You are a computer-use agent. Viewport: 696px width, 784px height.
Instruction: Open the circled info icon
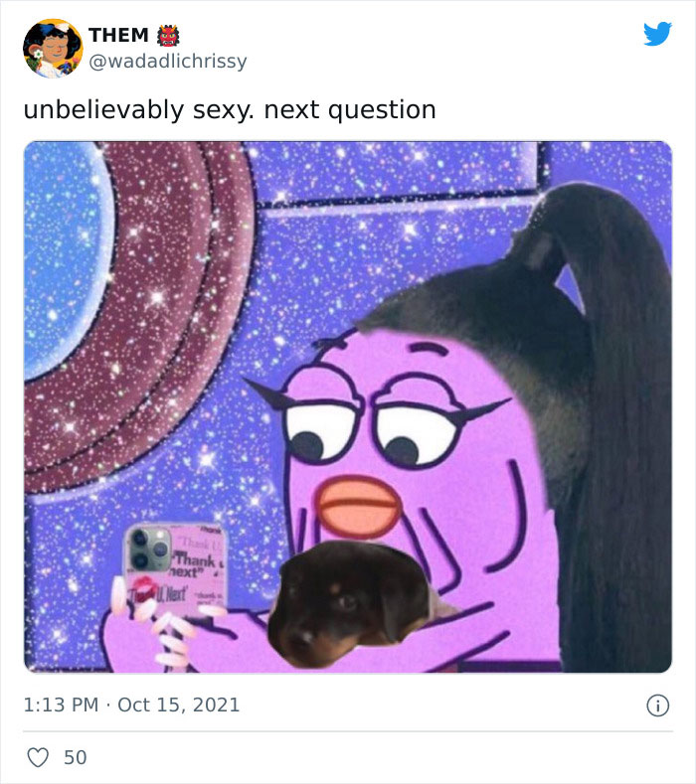(x=657, y=706)
